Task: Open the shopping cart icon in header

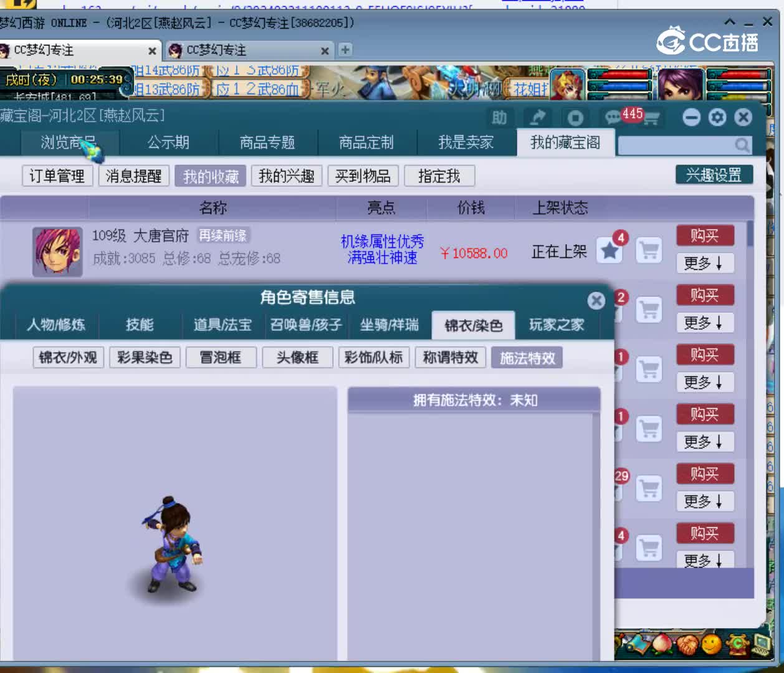Action: 651,118
